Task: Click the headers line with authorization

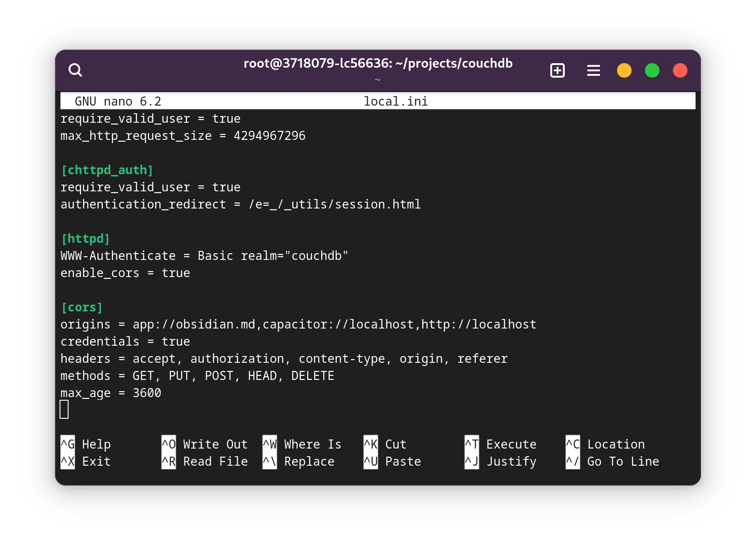Action: click(x=284, y=359)
